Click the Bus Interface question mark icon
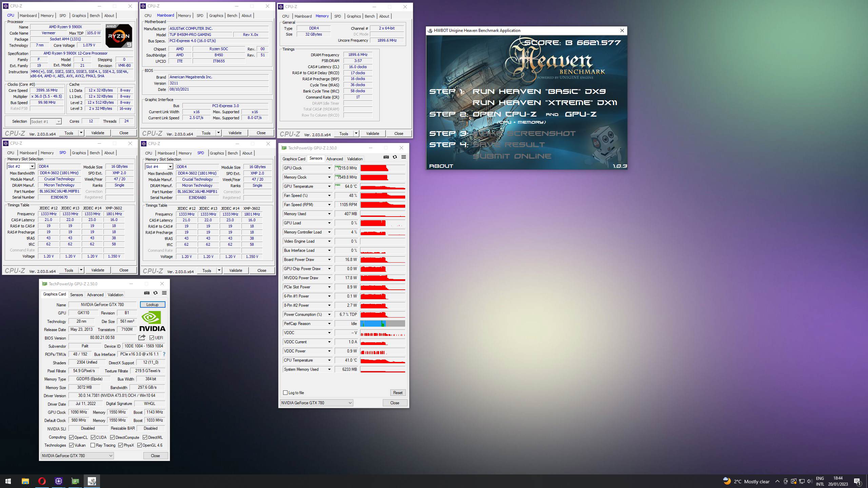The image size is (868, 488). coord(164,354)
